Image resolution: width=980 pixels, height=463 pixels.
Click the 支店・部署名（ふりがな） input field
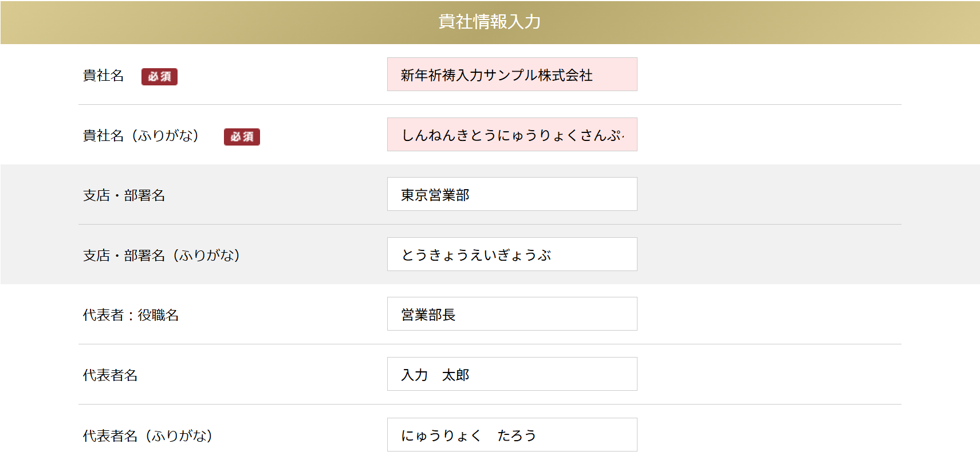(x=512, y=254)
